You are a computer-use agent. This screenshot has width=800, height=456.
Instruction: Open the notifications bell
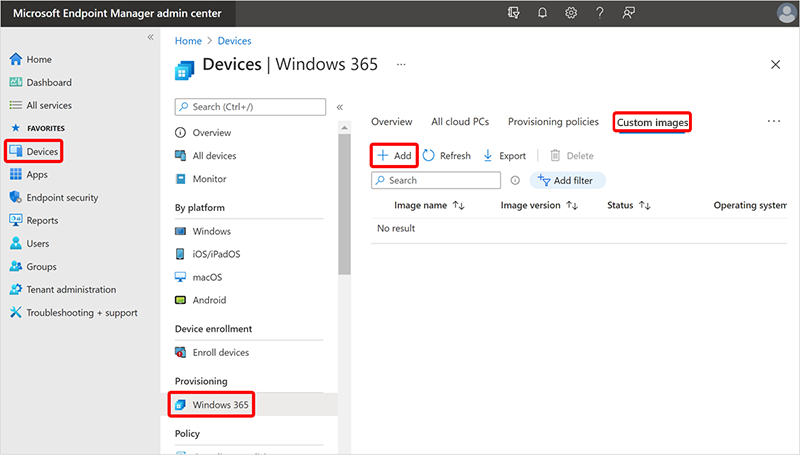click(x=542, y=13)
